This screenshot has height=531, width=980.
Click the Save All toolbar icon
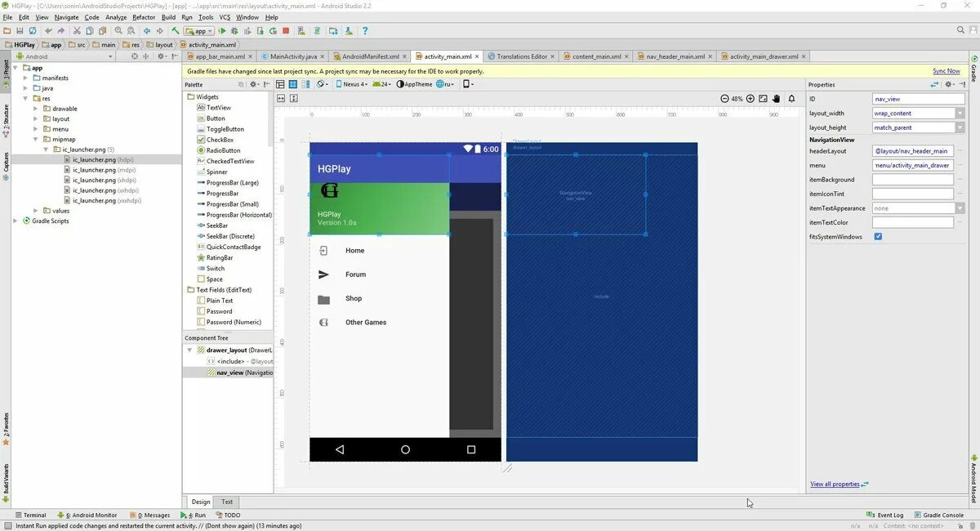[20, 31]
